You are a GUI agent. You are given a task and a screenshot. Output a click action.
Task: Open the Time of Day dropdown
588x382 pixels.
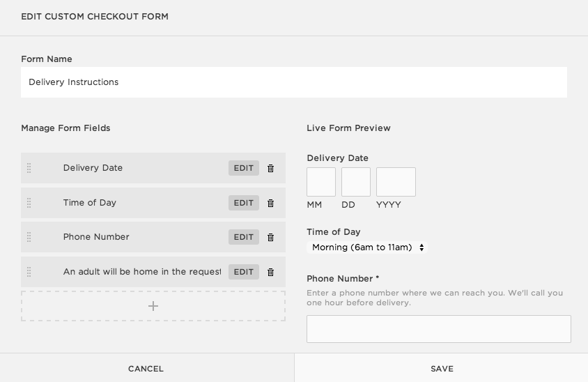368,247
